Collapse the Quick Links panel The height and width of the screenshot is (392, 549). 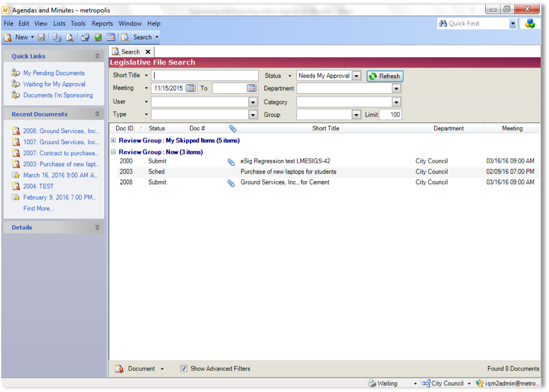coord(98,56)
